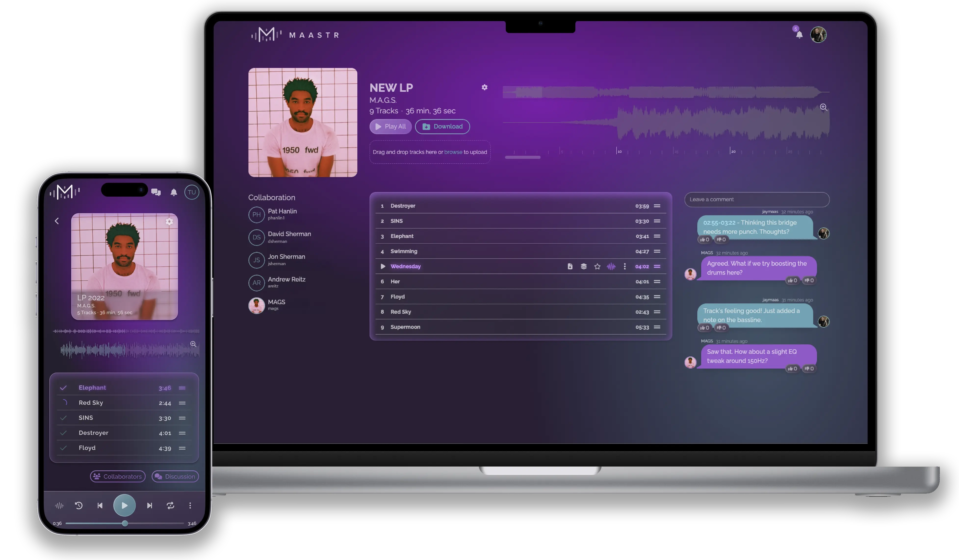The image size is (959, 560).
Task: Click the Download button
Action: (x=442, y=126)
